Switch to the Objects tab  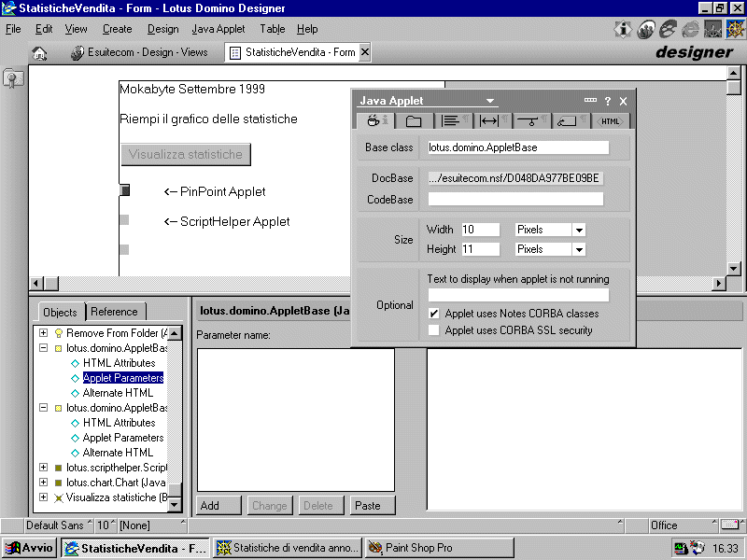60,313
